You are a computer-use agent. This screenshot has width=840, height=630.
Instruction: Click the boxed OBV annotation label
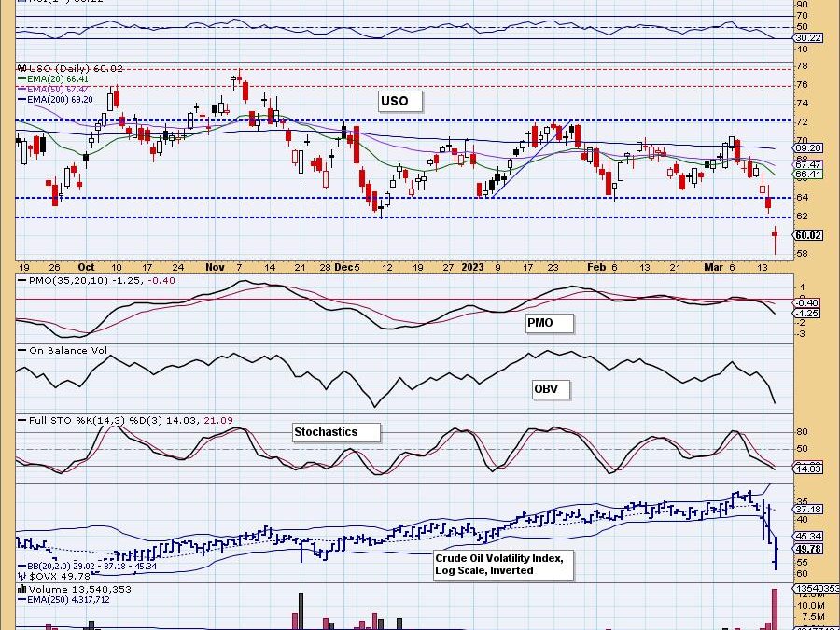pos(551,389)
